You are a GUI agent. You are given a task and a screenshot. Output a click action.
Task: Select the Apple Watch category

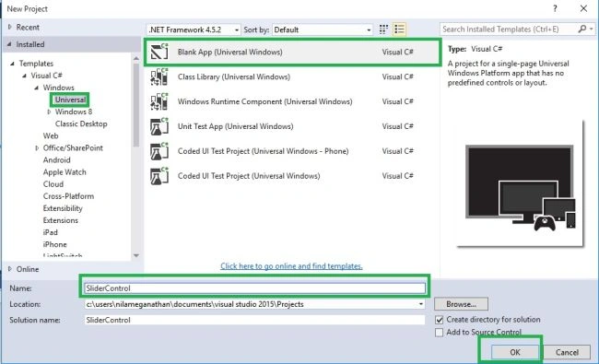(x=65, y=172)
